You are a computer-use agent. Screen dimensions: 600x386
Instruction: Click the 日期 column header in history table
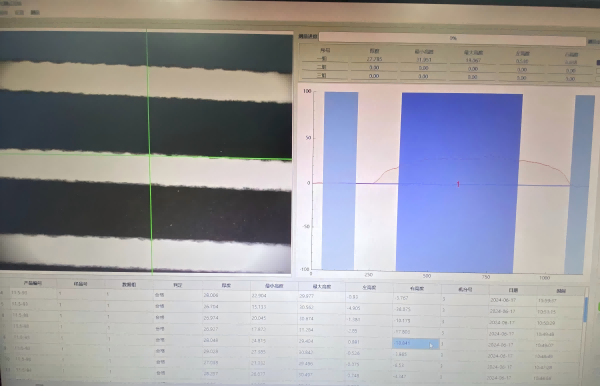513,290
